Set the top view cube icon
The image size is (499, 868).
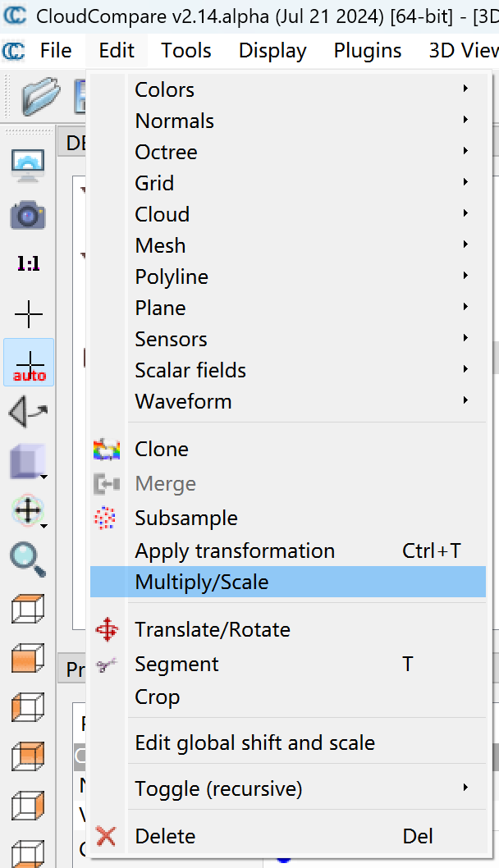(x=28, y=609)
